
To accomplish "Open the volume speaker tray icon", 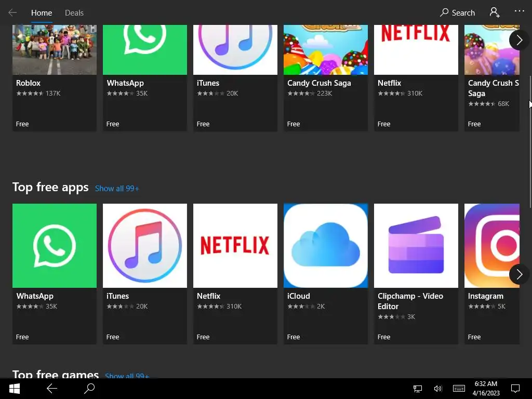I will tap(438, 389).
